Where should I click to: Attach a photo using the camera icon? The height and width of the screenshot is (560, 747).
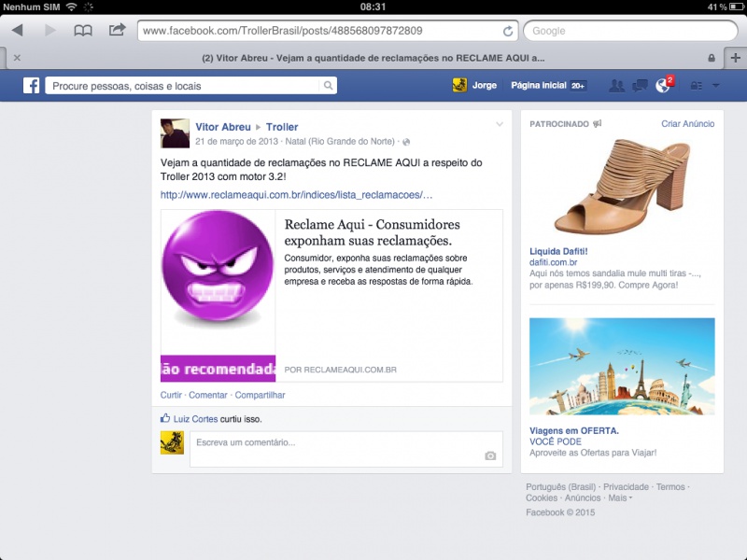(490, 456)
